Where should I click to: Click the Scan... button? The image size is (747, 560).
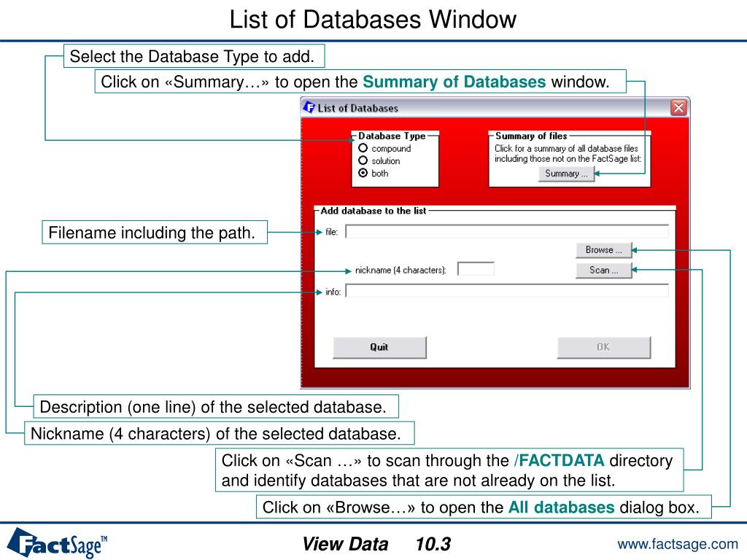(603, 270)
